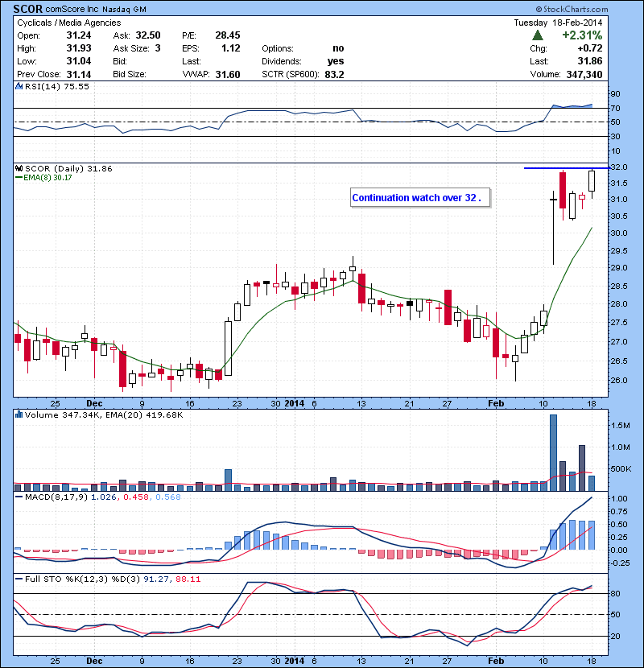Click the 2014 label on price chart axis
Image resolution: width=644 pixels, height=668 pixels.
pos(295,403)
